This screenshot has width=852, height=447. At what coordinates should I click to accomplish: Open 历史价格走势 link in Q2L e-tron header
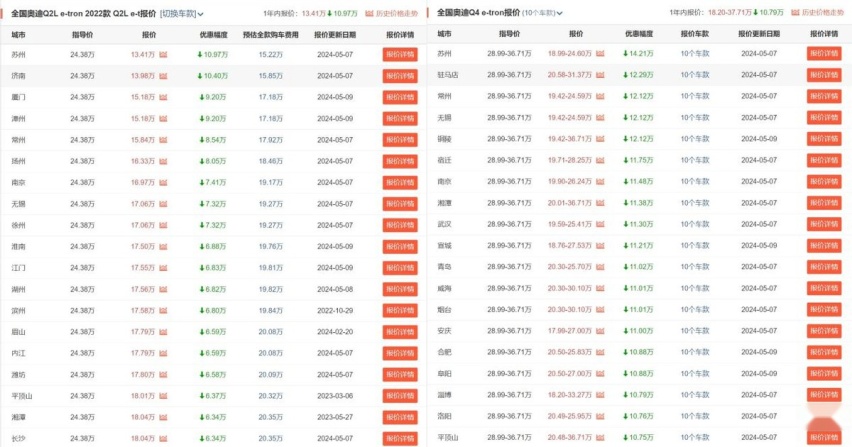click(x=392, y=14)
